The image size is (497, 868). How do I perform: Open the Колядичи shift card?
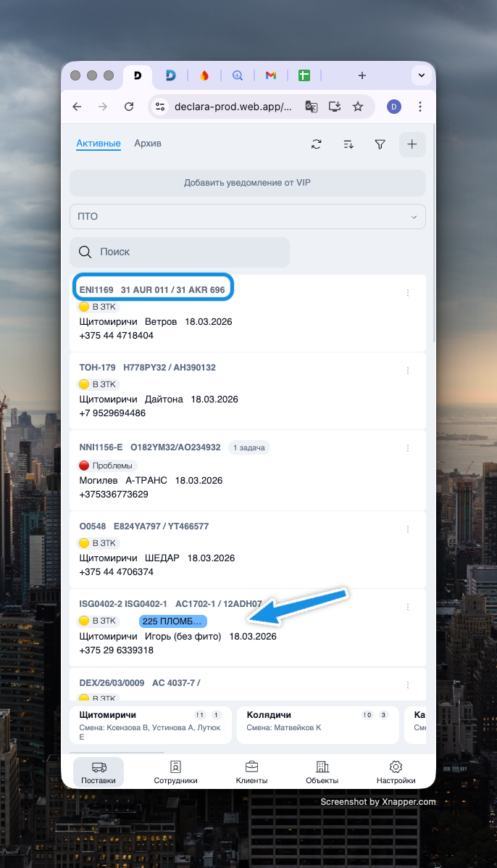(x=318, y=724)
